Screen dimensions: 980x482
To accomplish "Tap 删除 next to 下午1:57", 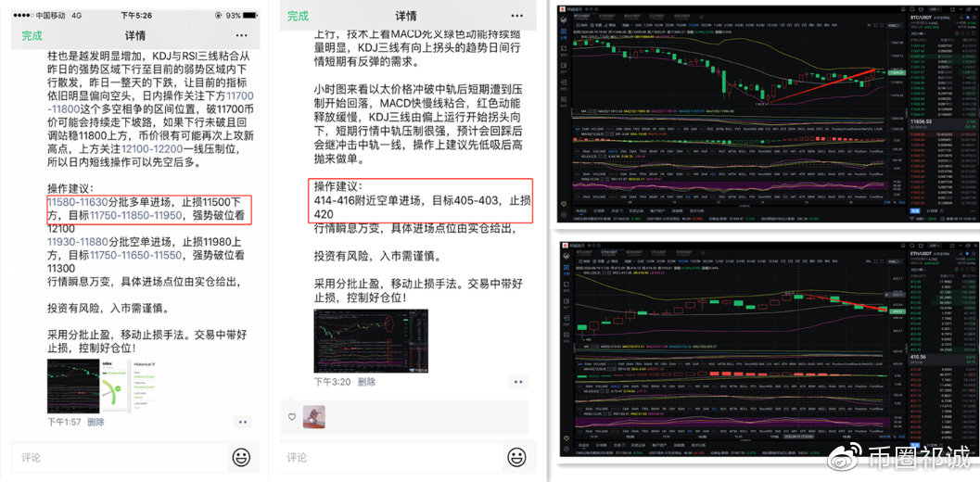I will point(95,422).
